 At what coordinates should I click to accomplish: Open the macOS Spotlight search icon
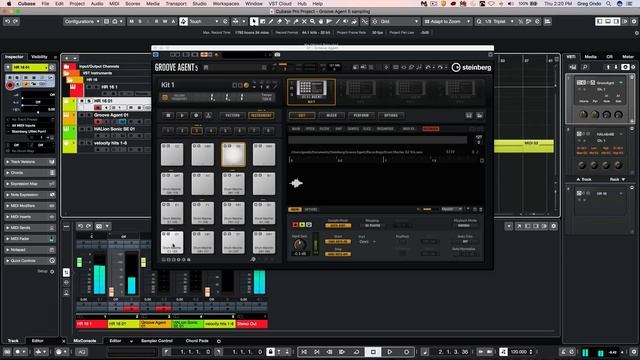608,3
